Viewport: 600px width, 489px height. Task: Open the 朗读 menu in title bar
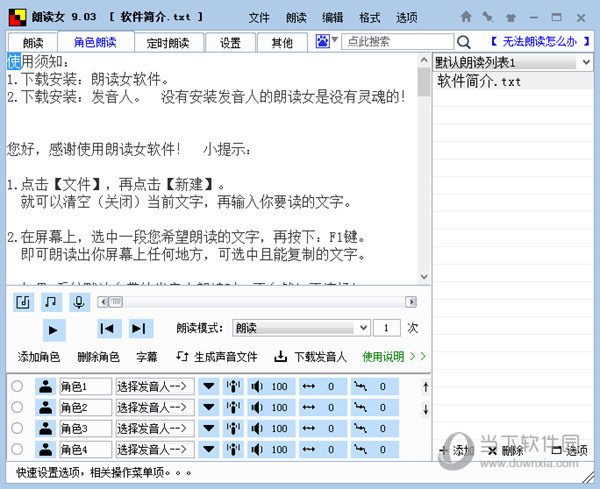pos(296,18)
